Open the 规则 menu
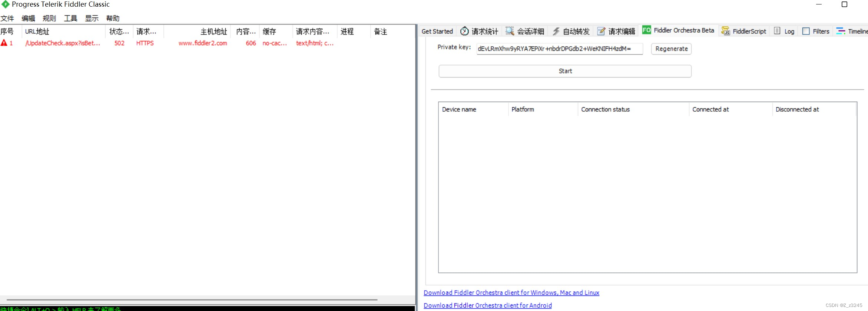The image size is (868, 311). (x=49, y=18)
